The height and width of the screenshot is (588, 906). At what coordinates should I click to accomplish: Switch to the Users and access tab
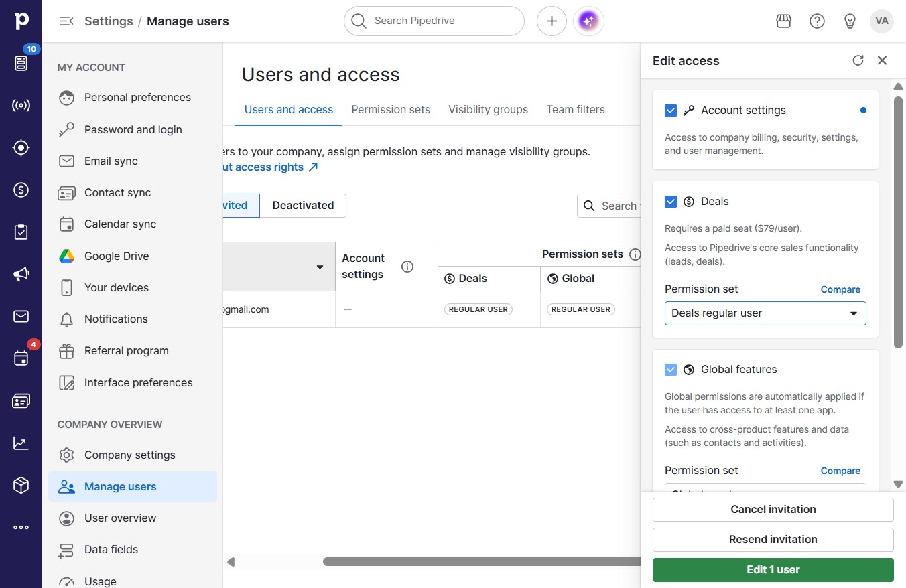pyautogui.click(x=289, y=110)
